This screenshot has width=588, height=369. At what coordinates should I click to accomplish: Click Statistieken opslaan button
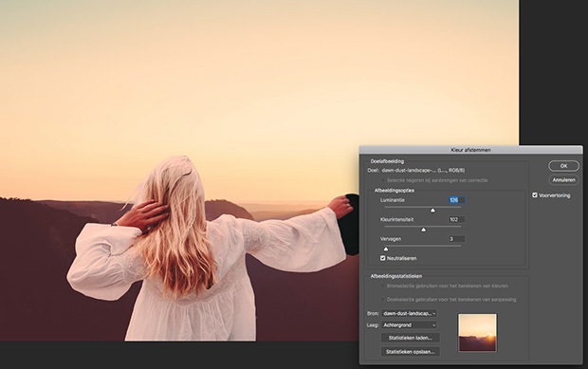[x=411, y=352]
